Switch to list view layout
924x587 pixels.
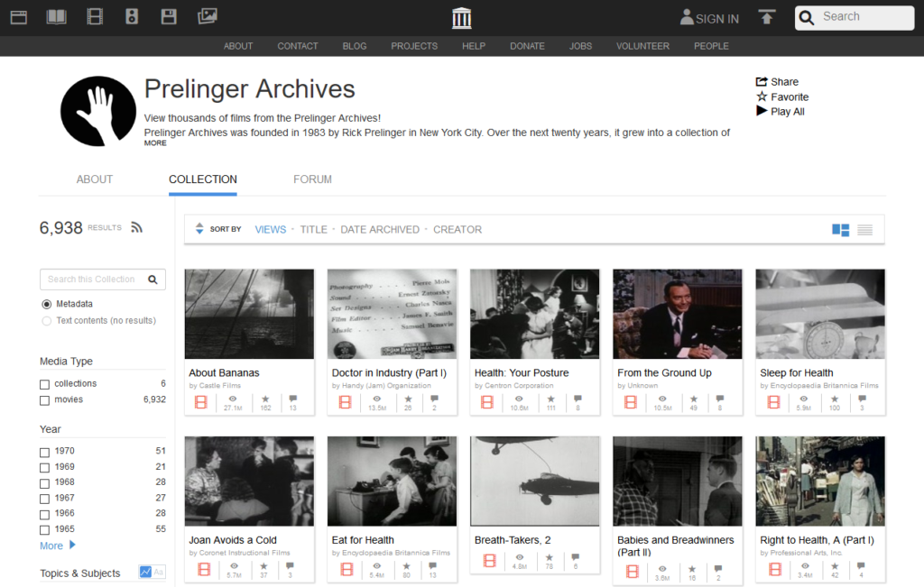click(864, 230)
